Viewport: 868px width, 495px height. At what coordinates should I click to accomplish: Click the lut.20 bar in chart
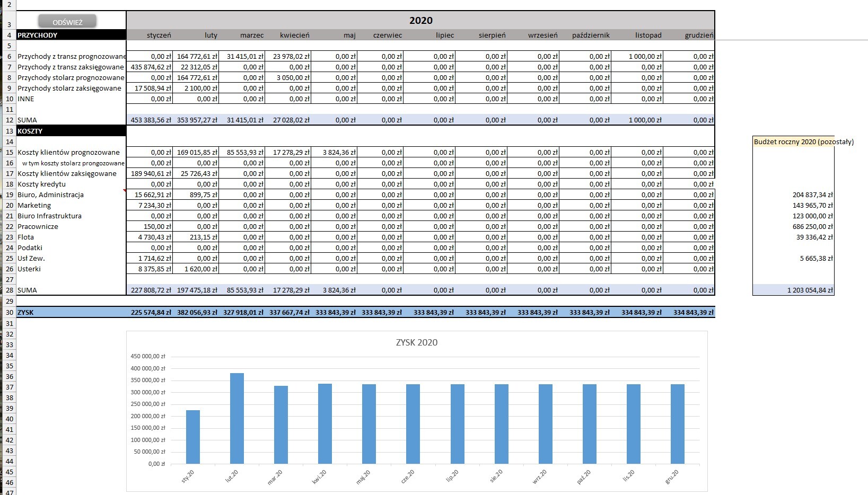point(237,419)
